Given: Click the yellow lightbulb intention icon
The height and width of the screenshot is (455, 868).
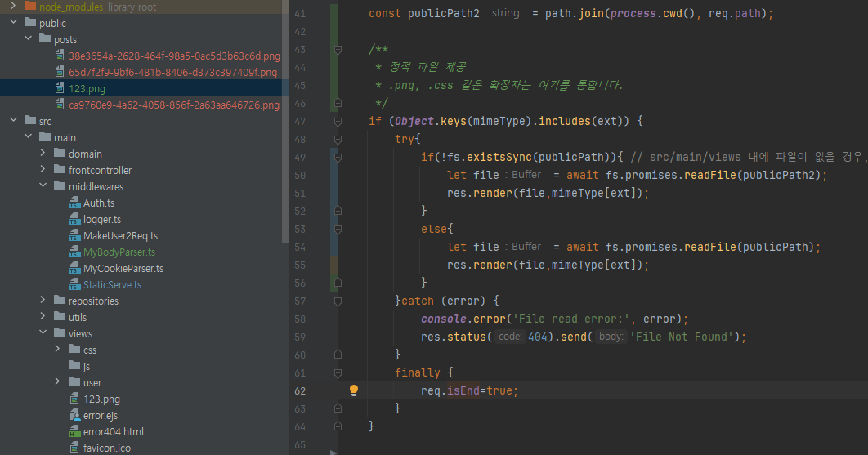Looking at the screenshot, I should (x=354, y=390).
